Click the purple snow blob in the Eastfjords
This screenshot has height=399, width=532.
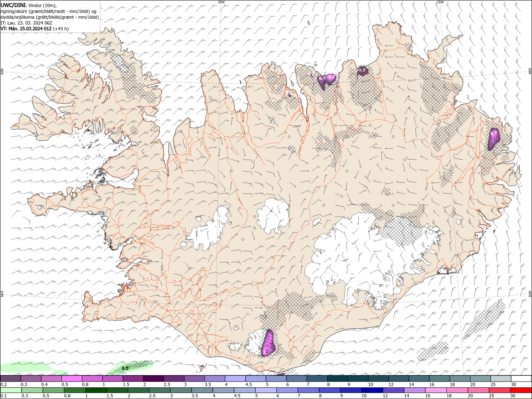click(494, 139)
